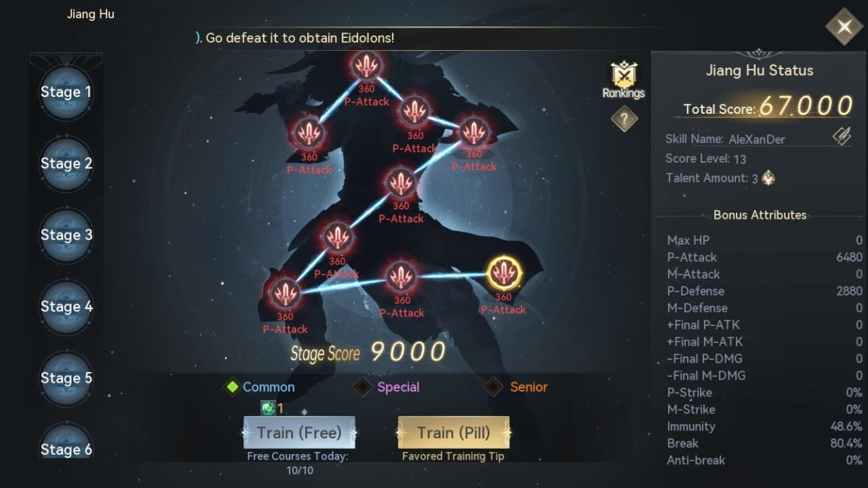Click the green pill item icon
The width and height of the screenshot is (868, 488).
[x=268, y=408]
